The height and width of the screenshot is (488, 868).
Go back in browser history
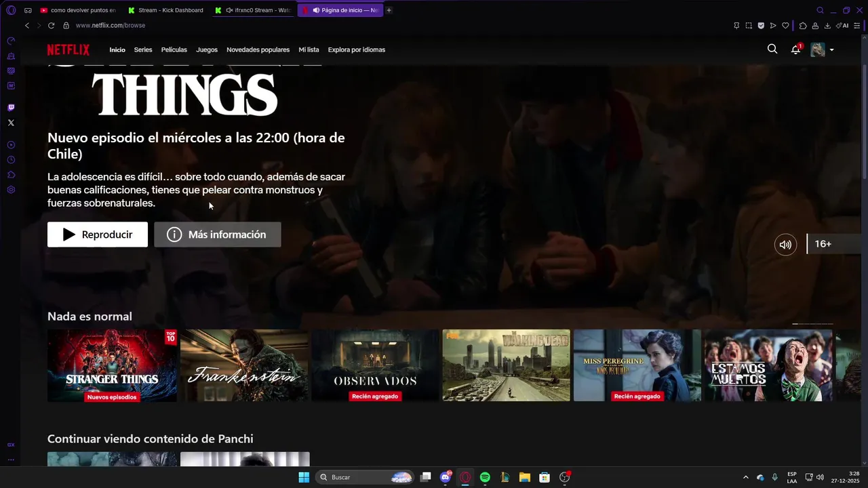click(x=27, y=25)
